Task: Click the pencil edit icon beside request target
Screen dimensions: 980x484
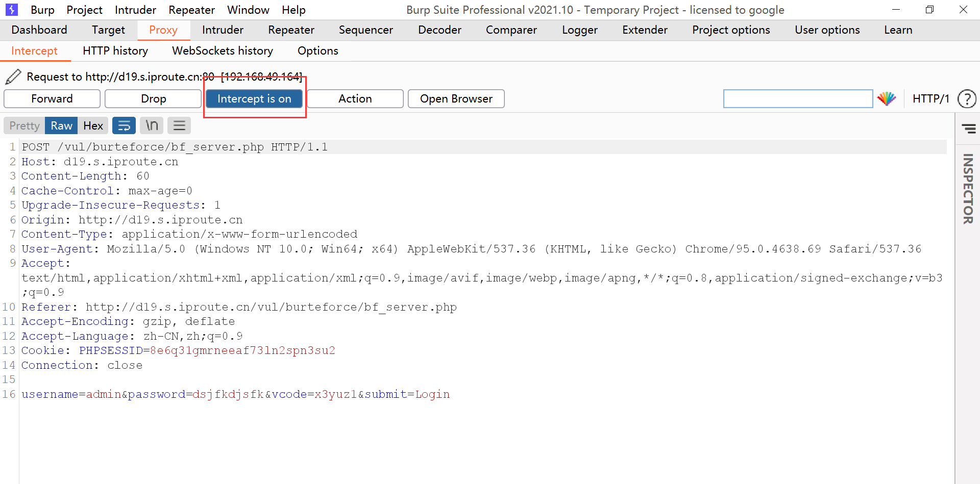Action: tap(13, 77)
